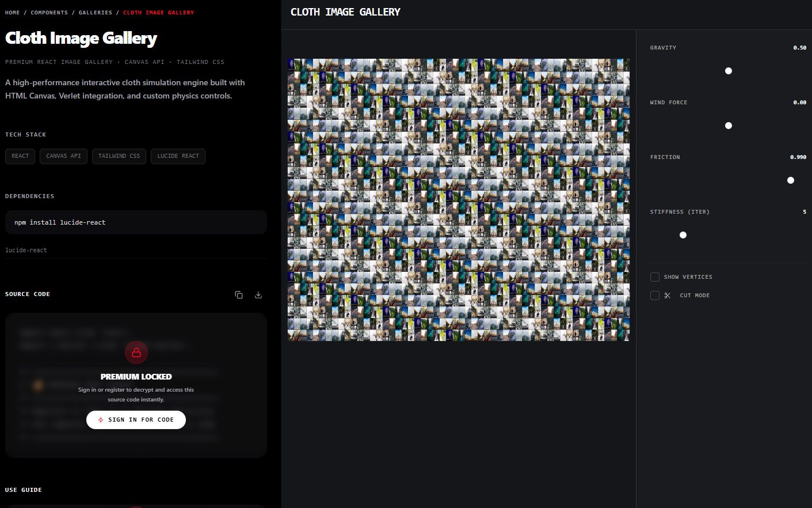Click the Use Guide section heading
The image size is (812, 508).
[24, 490]
